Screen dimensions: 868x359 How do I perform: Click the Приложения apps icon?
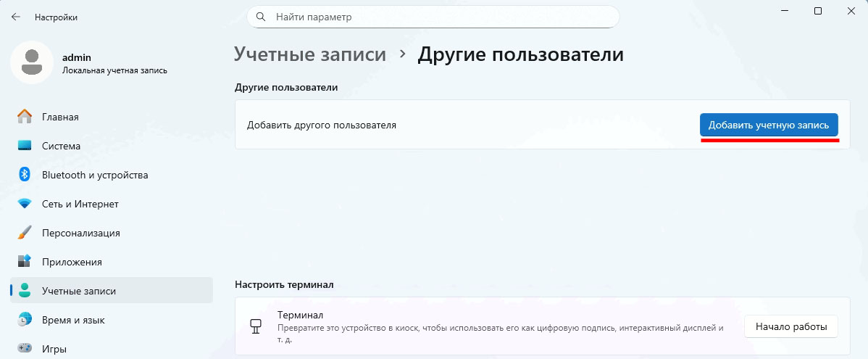[x=25, y=262]
